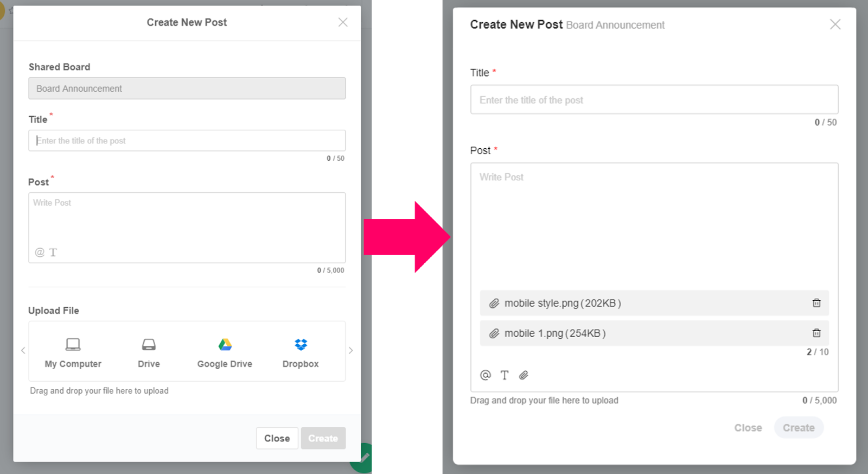This screenshot has width=868, height=474.
Task: Click My Computer upload option in left dialog
Action: point(73,352)
